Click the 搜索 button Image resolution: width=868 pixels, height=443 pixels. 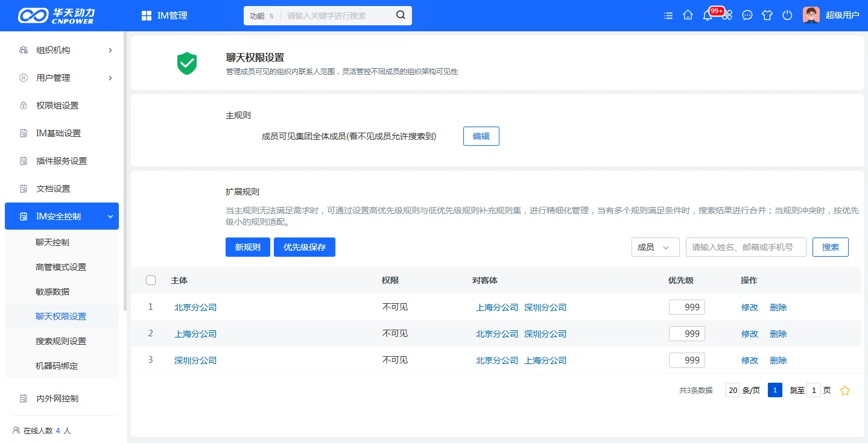click(x=831, y=247)
